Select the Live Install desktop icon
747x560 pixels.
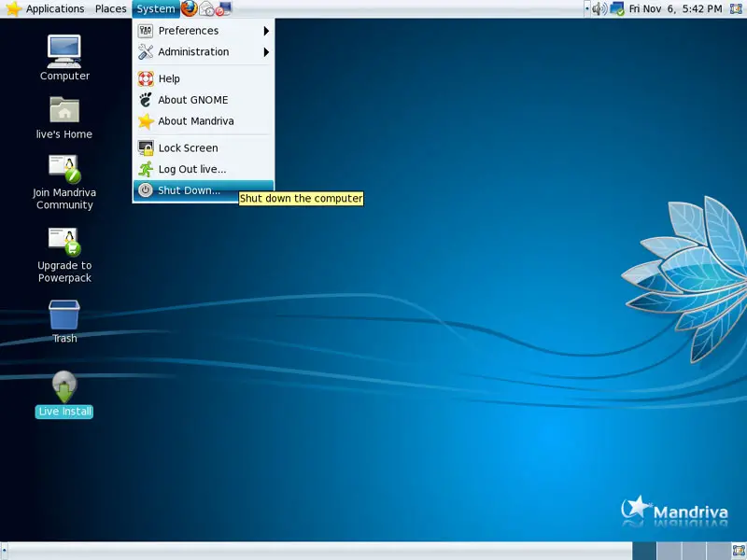64,387
